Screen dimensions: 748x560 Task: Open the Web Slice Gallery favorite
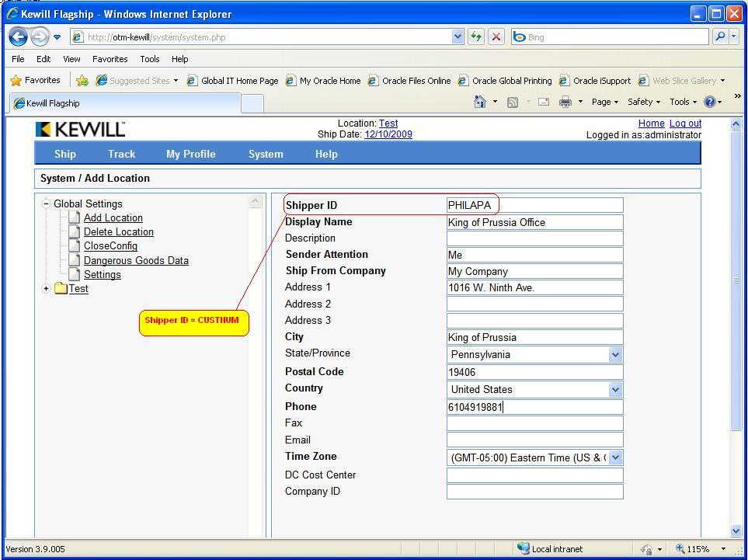681,81
